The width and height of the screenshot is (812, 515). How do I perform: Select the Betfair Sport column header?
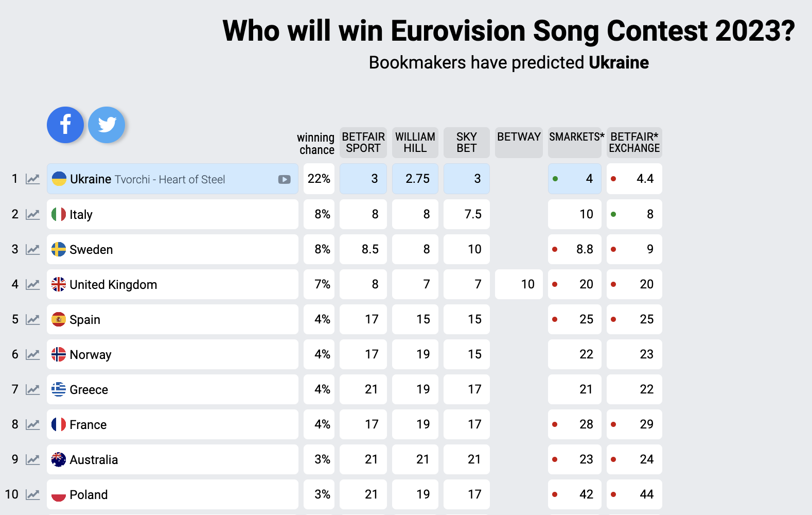click(x=363, y=143)
